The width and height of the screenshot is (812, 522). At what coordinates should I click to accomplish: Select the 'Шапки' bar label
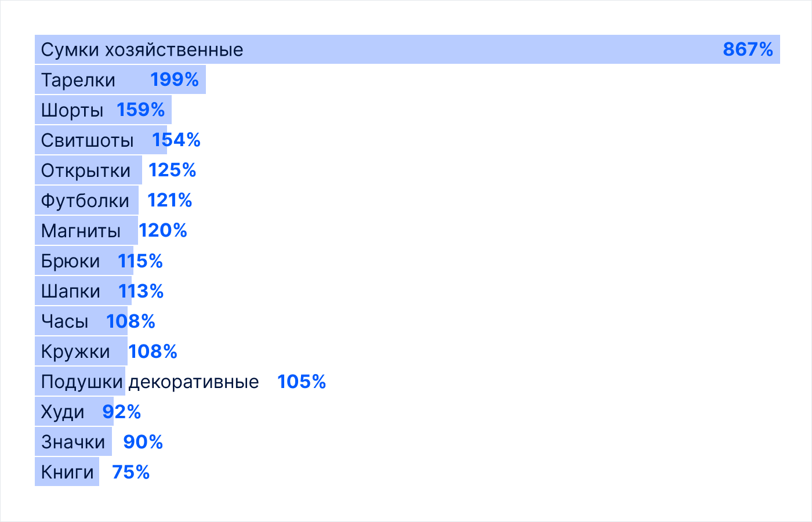71,291
